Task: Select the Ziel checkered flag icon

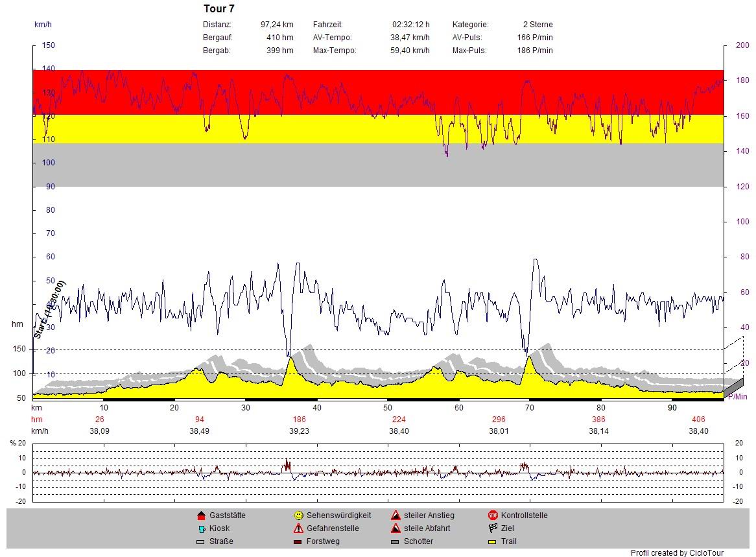Action: coord(493,528)
